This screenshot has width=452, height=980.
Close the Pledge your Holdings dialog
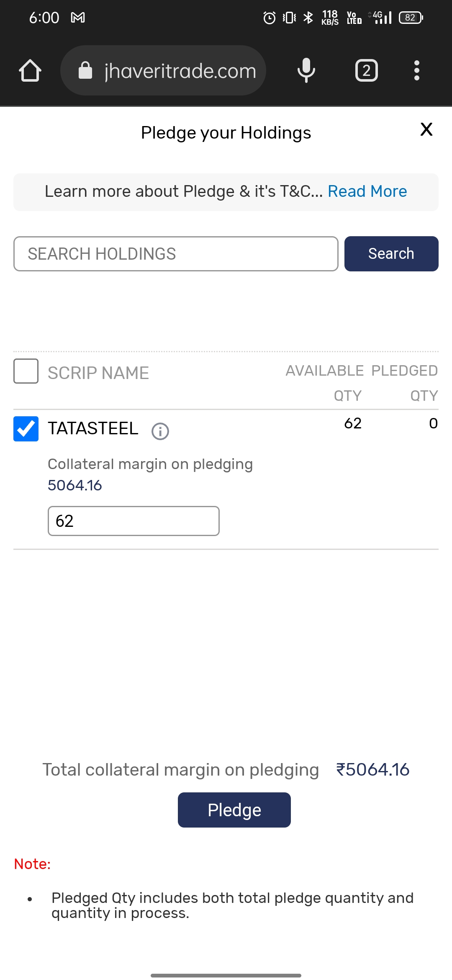(426, 129)
